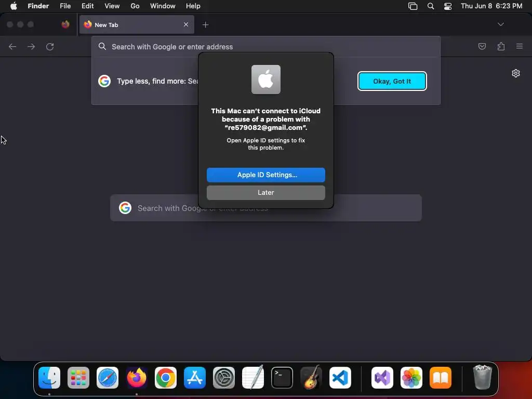The height and width of the screenshot is (399, 532).
Task: Open Stage Manager icon in menu bar
Action: point(413,6)
